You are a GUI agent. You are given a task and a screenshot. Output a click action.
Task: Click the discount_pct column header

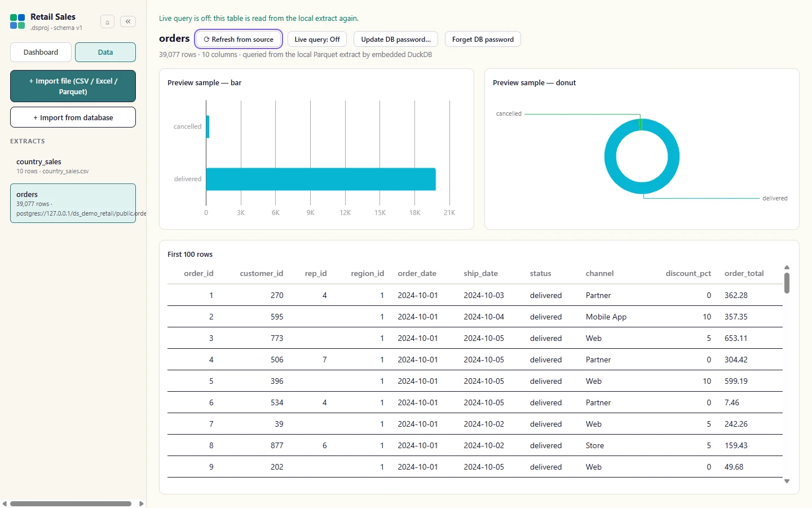click(x=689, y=273)
